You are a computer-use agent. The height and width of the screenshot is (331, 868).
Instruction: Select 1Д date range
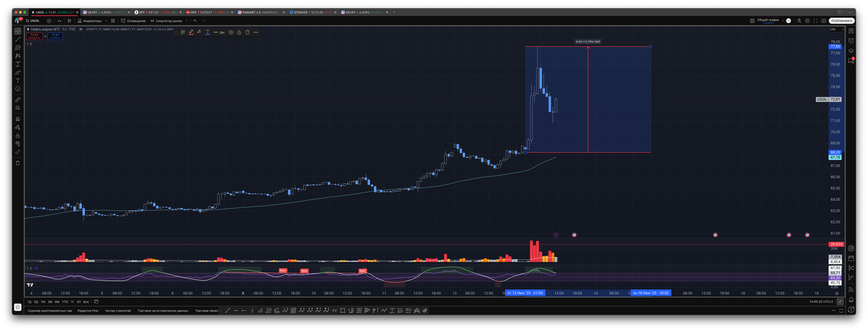(x=29, y=301)
